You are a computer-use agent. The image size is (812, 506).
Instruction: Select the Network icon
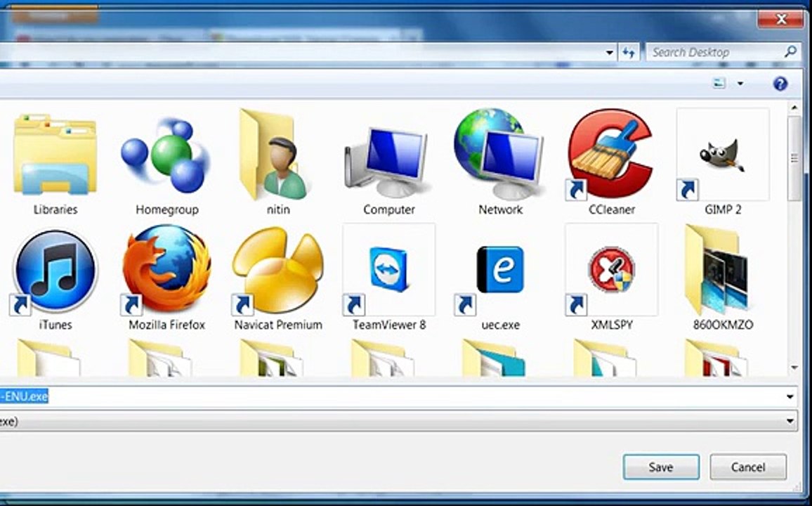[499, 153]
